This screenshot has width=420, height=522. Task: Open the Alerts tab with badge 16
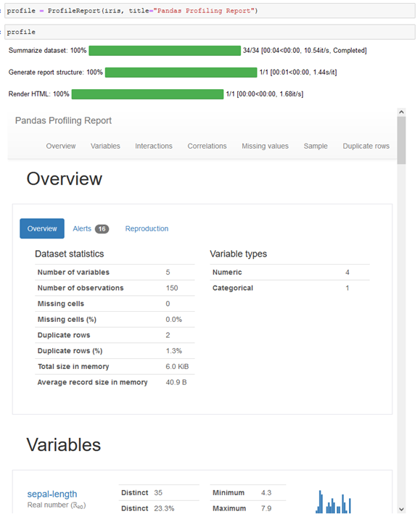91,228
